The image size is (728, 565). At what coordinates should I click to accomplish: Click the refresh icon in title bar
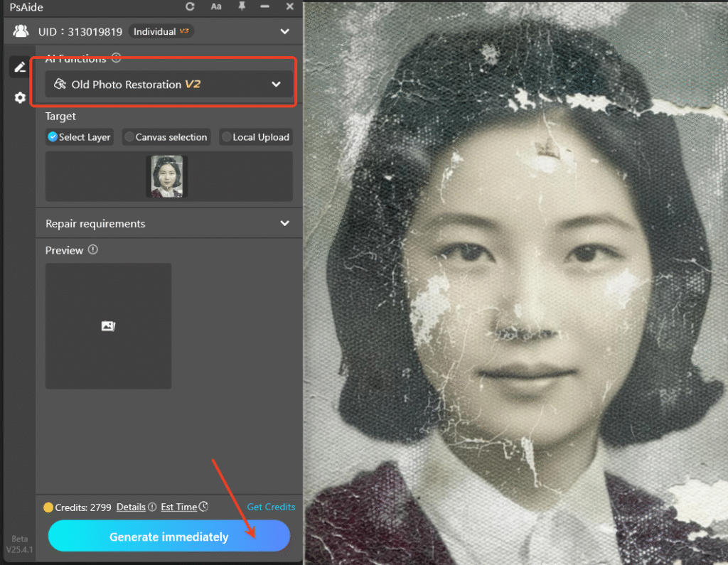point(190,7)
